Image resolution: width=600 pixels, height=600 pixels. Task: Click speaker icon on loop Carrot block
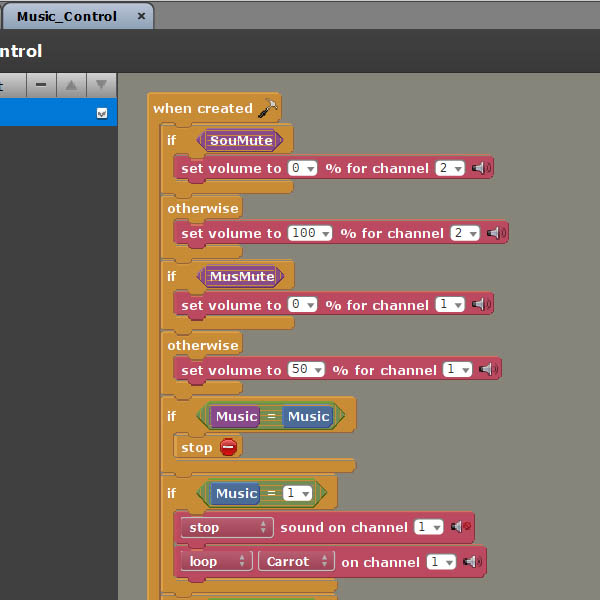click(x=472, y=562)
